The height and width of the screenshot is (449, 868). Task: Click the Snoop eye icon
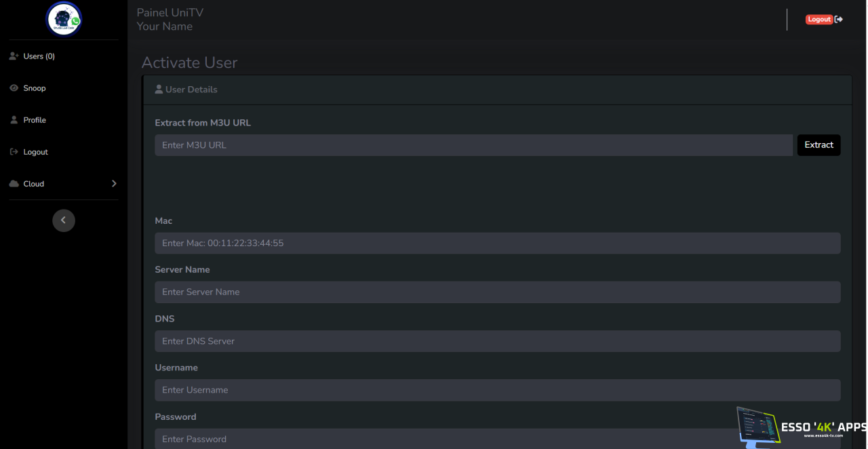pos(14,88)
